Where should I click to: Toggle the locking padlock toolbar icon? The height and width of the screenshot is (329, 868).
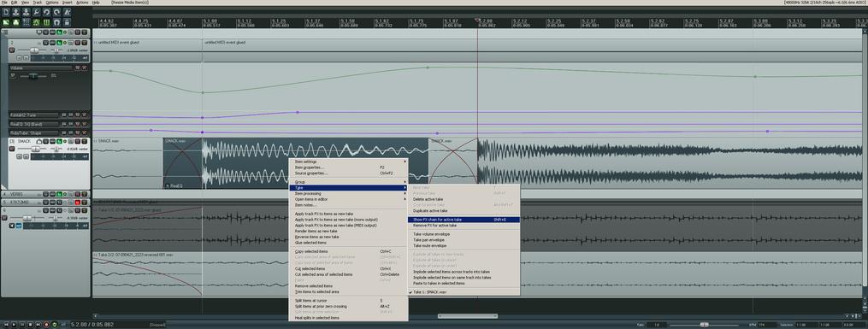67,23
